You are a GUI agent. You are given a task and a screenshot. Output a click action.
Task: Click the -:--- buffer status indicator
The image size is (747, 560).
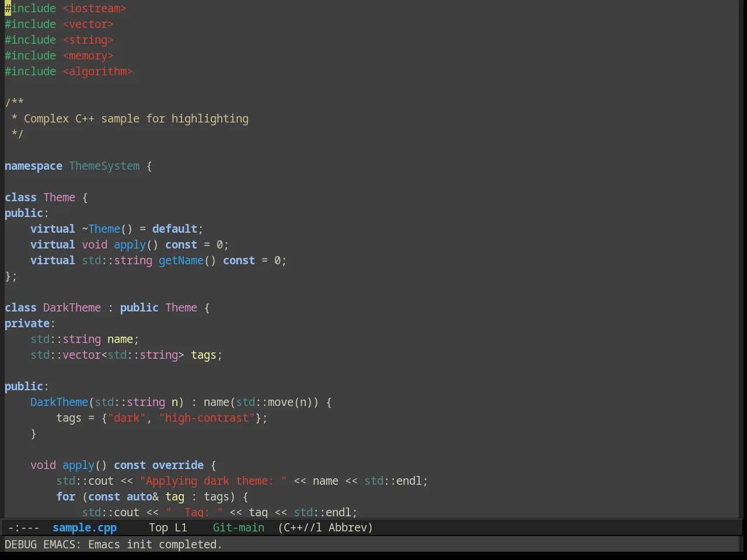point(24,528)
